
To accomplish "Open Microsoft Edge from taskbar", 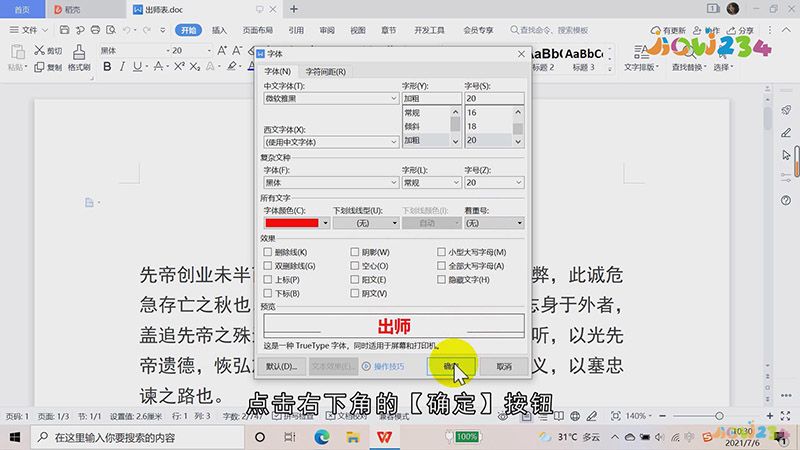I will 321,437.
